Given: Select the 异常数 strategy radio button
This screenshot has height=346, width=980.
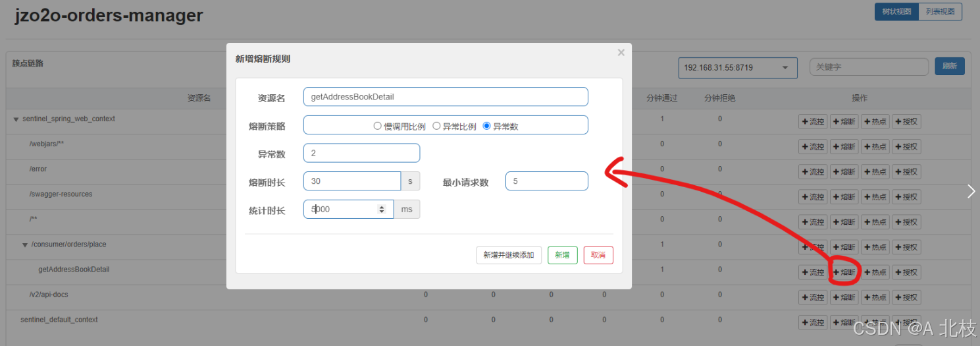Looking at the screenshot, I should click(487, 126).
